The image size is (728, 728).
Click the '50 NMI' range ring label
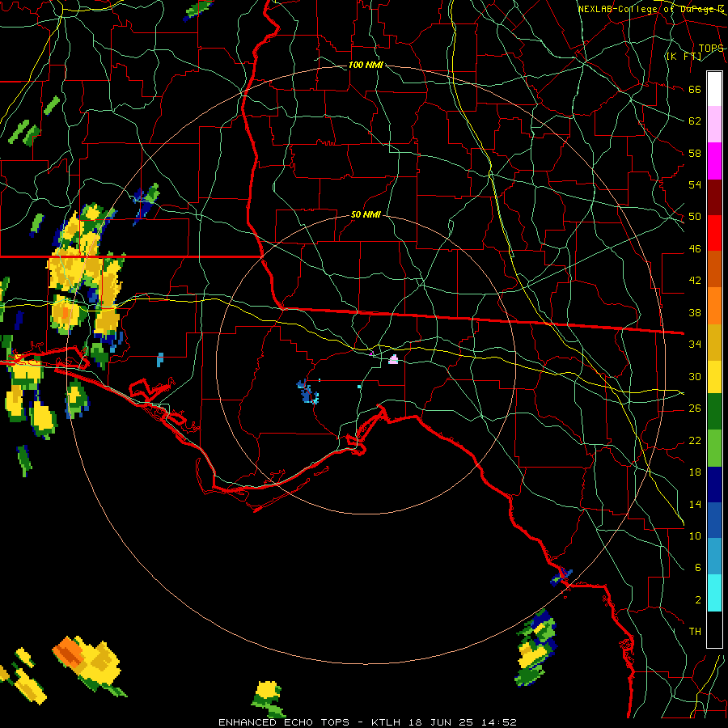pyautogui.click(x=366, y=214)
